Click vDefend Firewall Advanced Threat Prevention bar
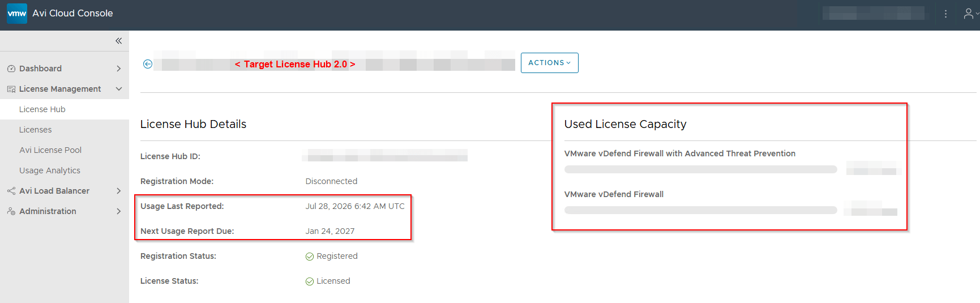Screen dimensions: 980x303 tap(700, 169)
